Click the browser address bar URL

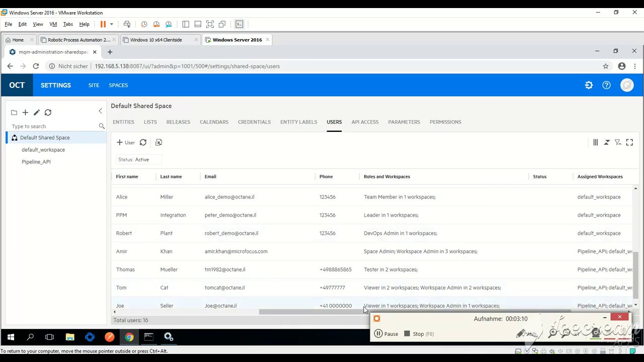187,66
